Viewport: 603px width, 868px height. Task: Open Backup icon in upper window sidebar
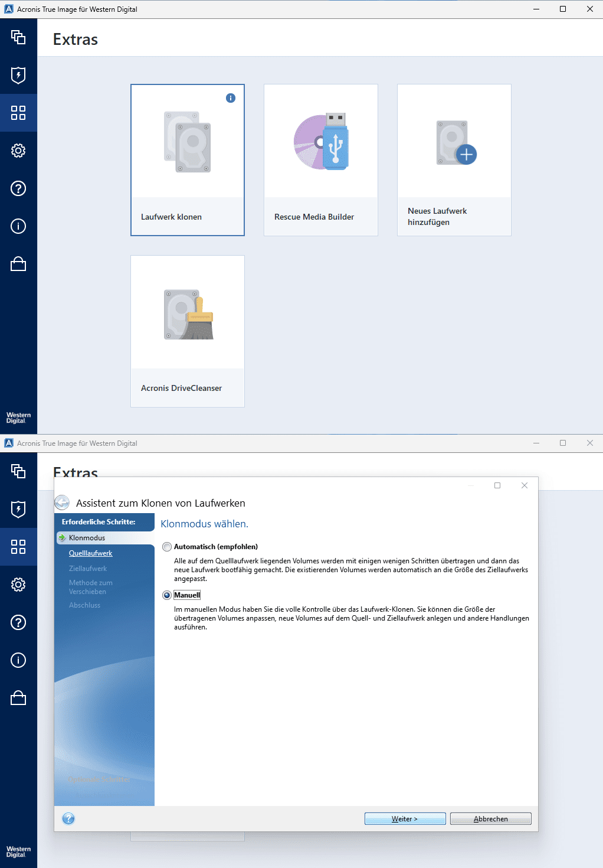pyautogui.click(x=18, y=37)
